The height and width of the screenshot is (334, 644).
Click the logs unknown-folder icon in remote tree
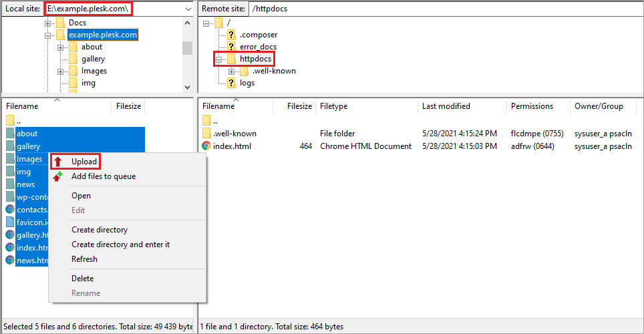pos(232,83)
